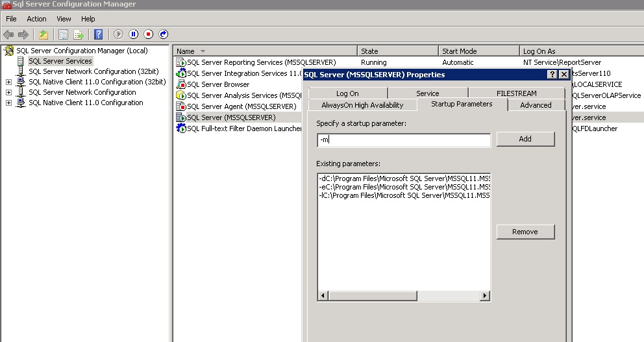Click NT Service\ReportServer log on cell
The image size is (644, 342).
pyautogui.click(x=562, y=62)
